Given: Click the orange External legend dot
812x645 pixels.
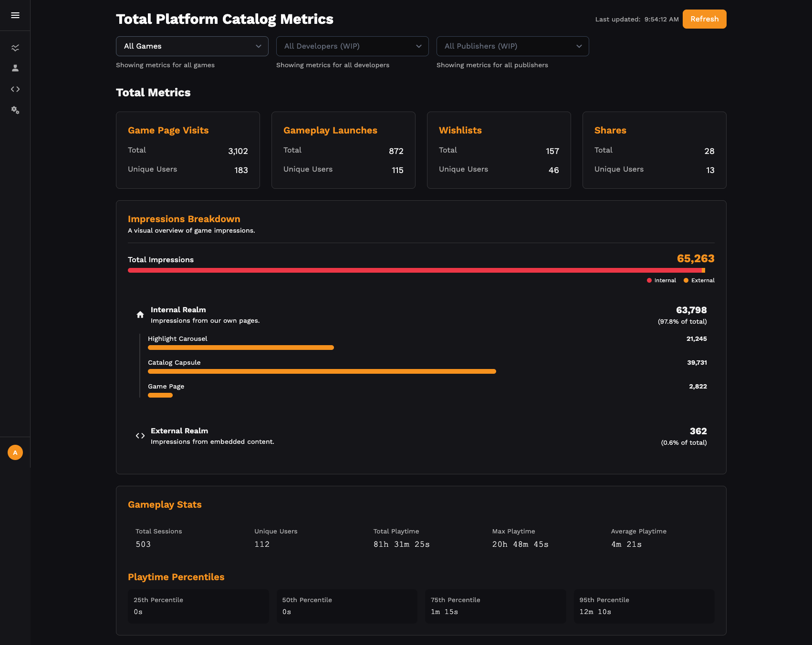Looking at the screenshot, I should coord(686,280).
